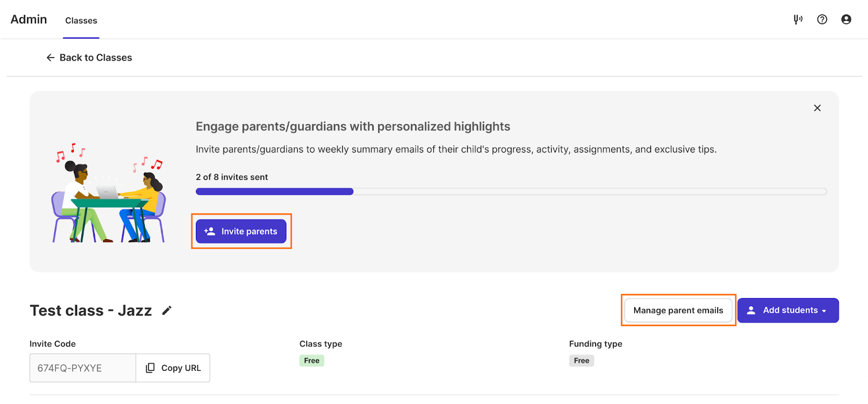The image size is (868, 404).
Task: Click the person-plus icon on Invite parents
Action: click(209, 231)
